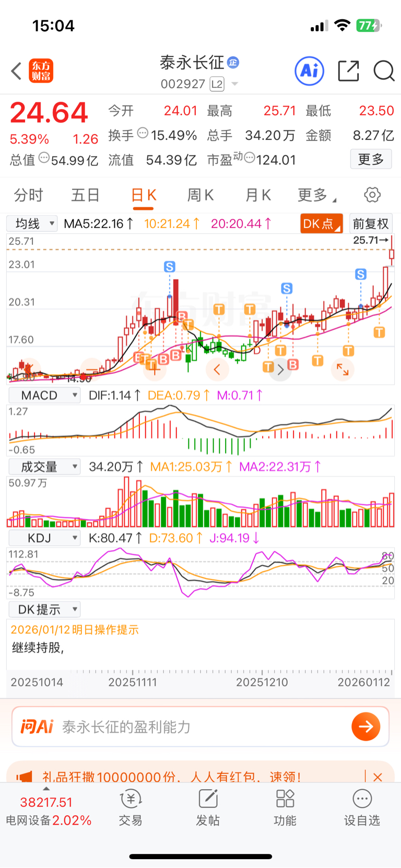This screenshot has width=401, height=868.
Task: Tap the highest S sell marker
Action: tap(169, 267)
